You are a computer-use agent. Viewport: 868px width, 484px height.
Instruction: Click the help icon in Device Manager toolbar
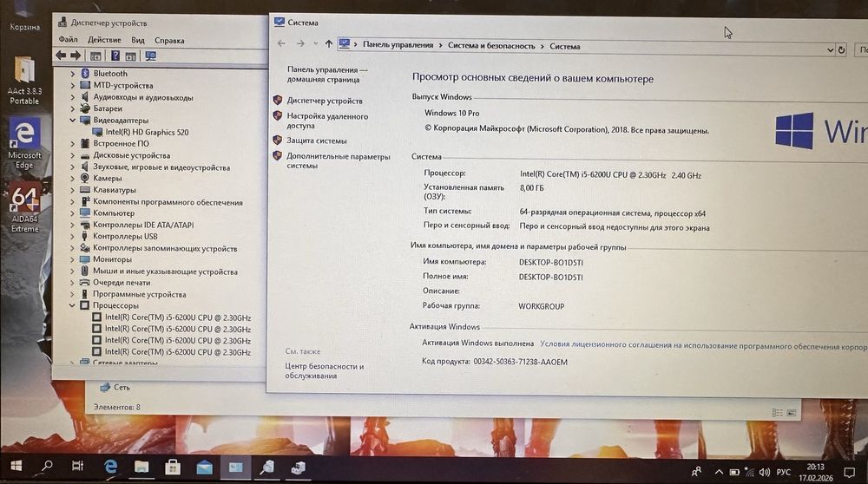[115, 56]
